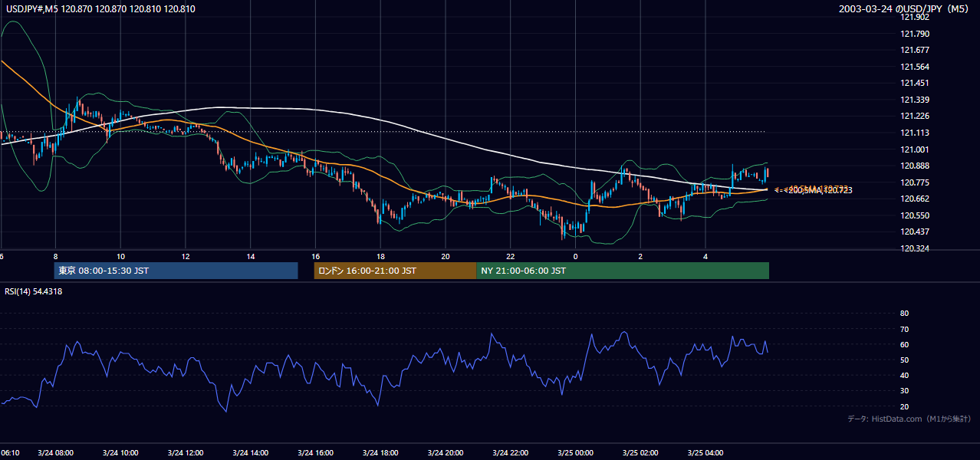Click the RSI scale value 70
This screenshot has height=460, width=980.
[904, 329]
